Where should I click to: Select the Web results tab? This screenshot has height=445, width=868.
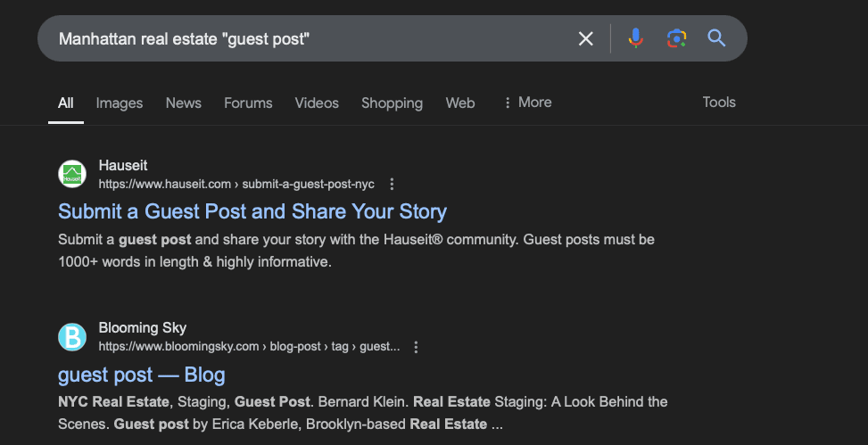pyautogui.click(x=460, y=103)
